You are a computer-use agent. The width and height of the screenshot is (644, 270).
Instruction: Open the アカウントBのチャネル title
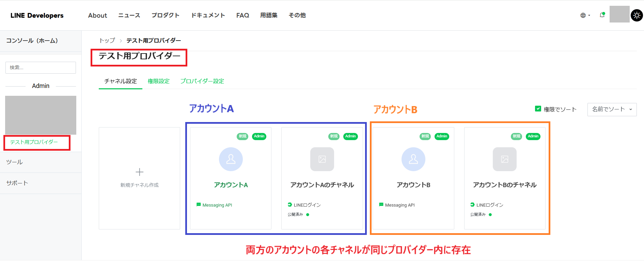click(505, 185)
